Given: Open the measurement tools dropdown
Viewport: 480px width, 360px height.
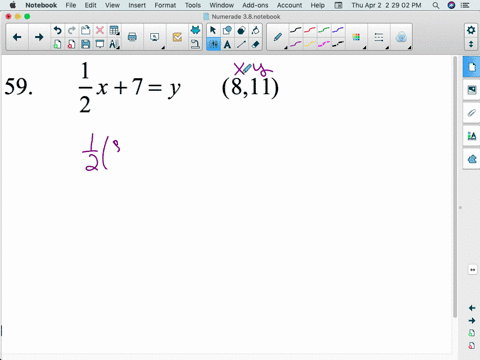Looking at the screenshot, I should coord(114,44).
